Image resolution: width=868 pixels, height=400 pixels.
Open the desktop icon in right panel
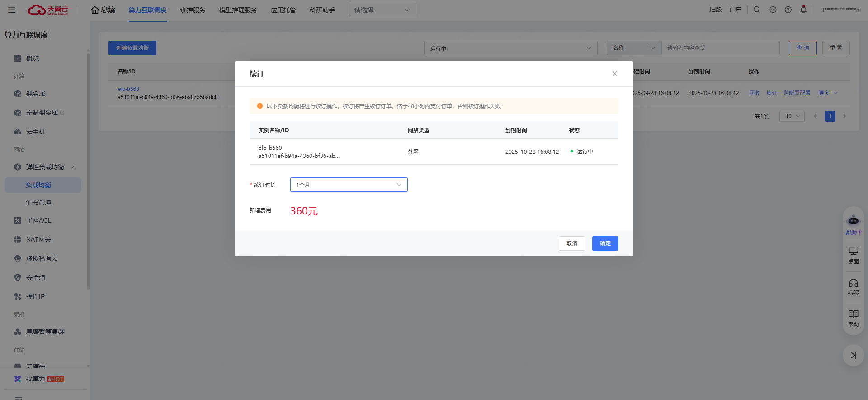pos(853,255)
